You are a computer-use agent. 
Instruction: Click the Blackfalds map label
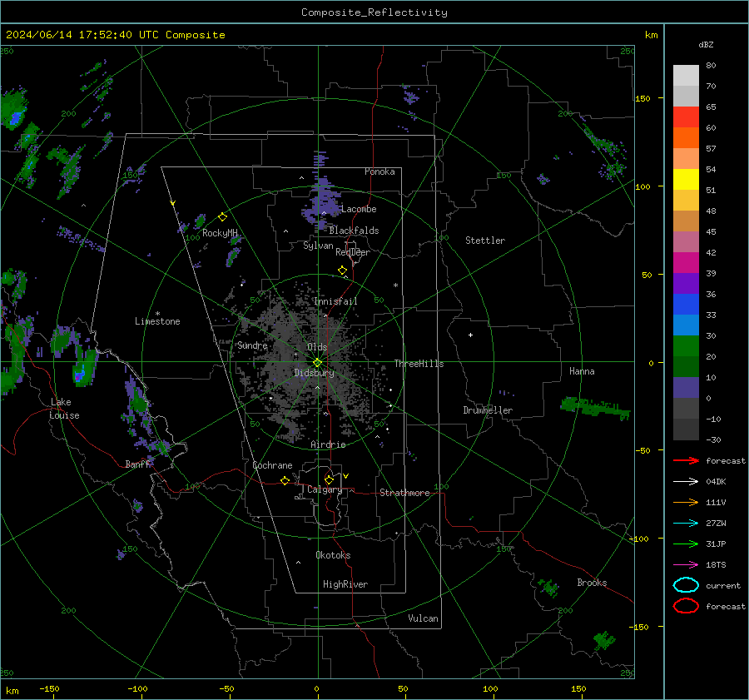coord(354,231)
